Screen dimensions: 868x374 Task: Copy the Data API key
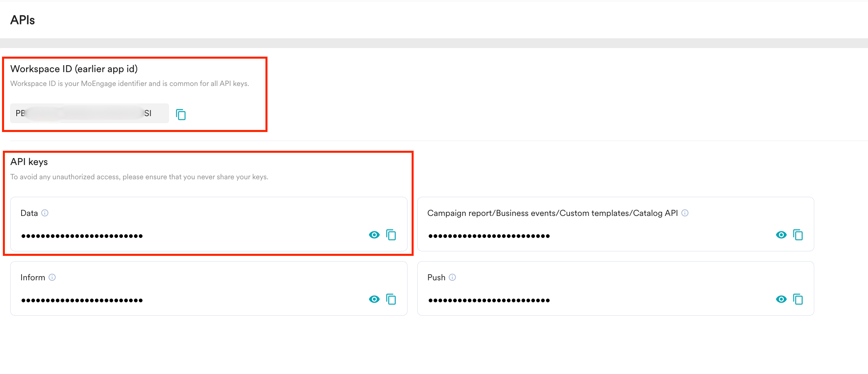coord(391,235)
